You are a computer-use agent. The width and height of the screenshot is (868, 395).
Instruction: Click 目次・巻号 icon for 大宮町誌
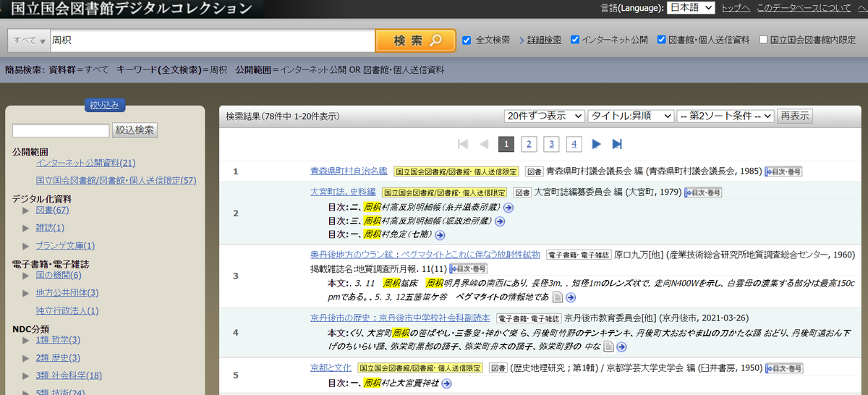click(x=703, y=192)
